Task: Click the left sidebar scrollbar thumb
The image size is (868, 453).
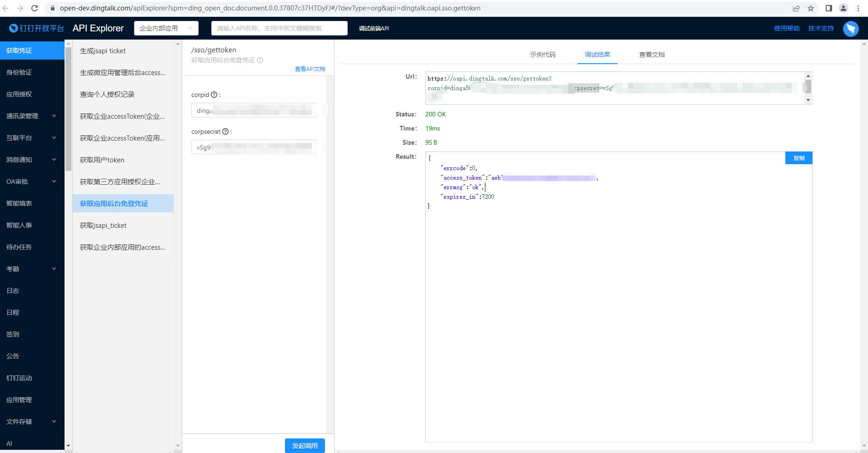Action: tap(68, 109)
